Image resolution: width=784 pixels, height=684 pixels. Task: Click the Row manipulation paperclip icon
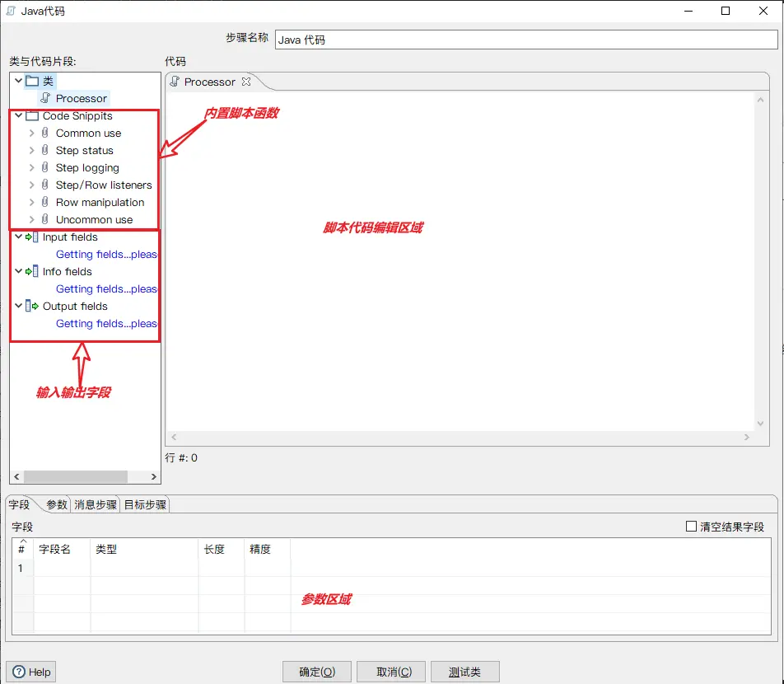click(45, 202)
